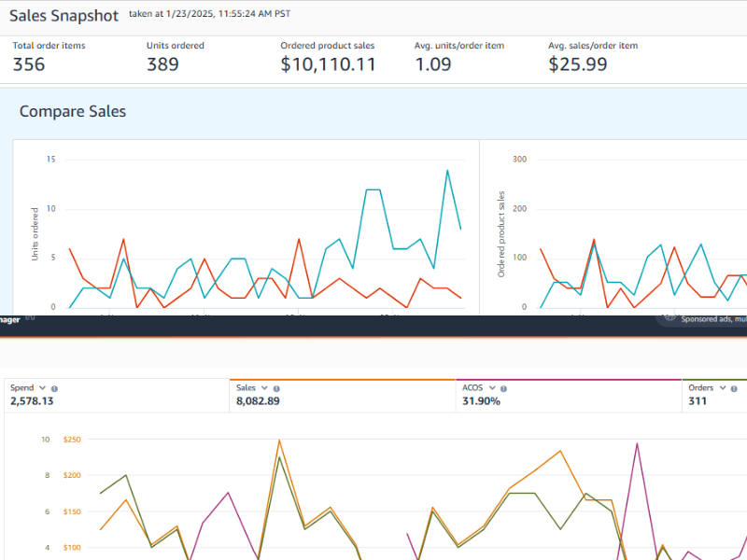747x560 pixels.
Task: Click the purple ACOS spike peak in lower chart
Action: click(637, 443)
